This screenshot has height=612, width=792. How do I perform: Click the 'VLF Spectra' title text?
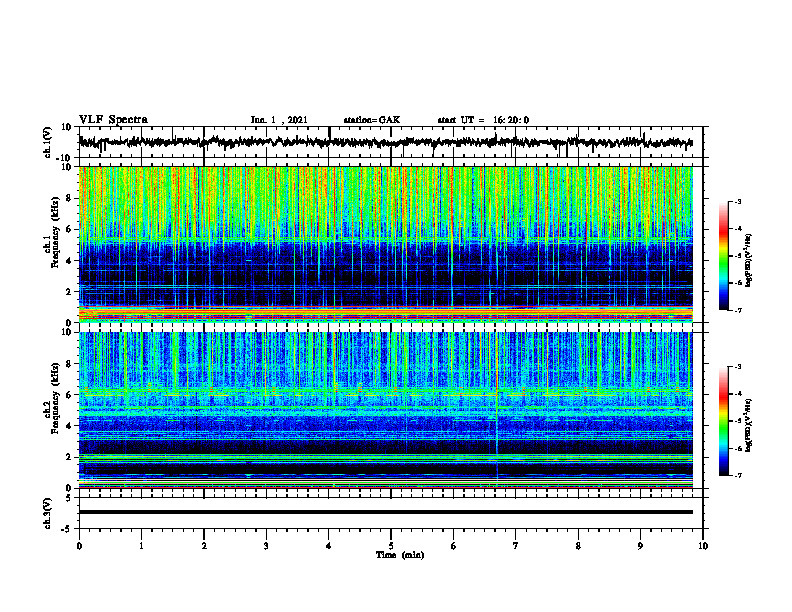click(113, 120)
